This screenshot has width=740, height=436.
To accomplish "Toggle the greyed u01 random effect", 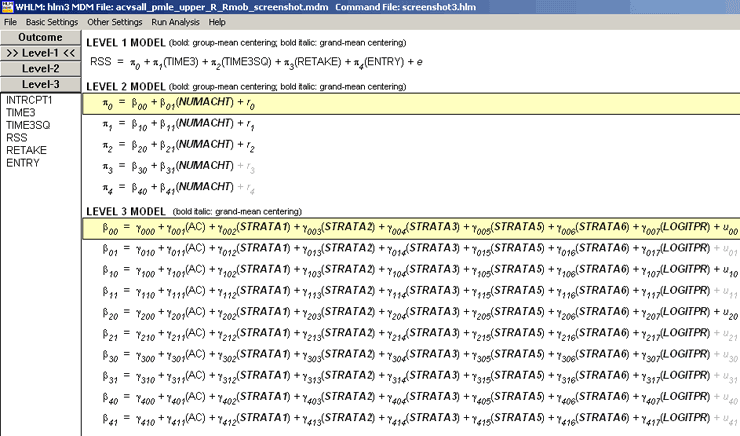I will pyautogui.click(x=730, y=251).
